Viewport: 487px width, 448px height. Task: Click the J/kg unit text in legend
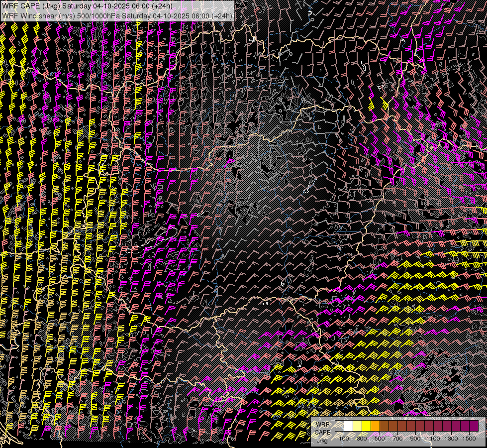pyautogui.click(x=322, y=440)
